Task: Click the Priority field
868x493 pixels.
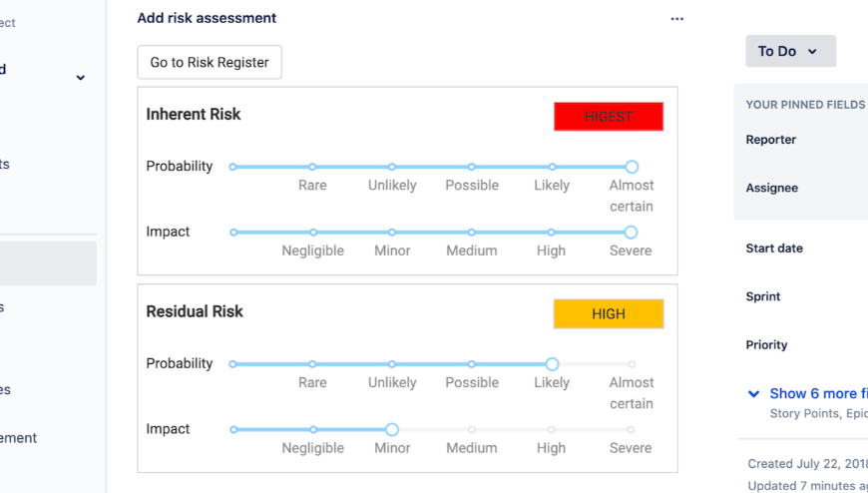Action: 766,345
